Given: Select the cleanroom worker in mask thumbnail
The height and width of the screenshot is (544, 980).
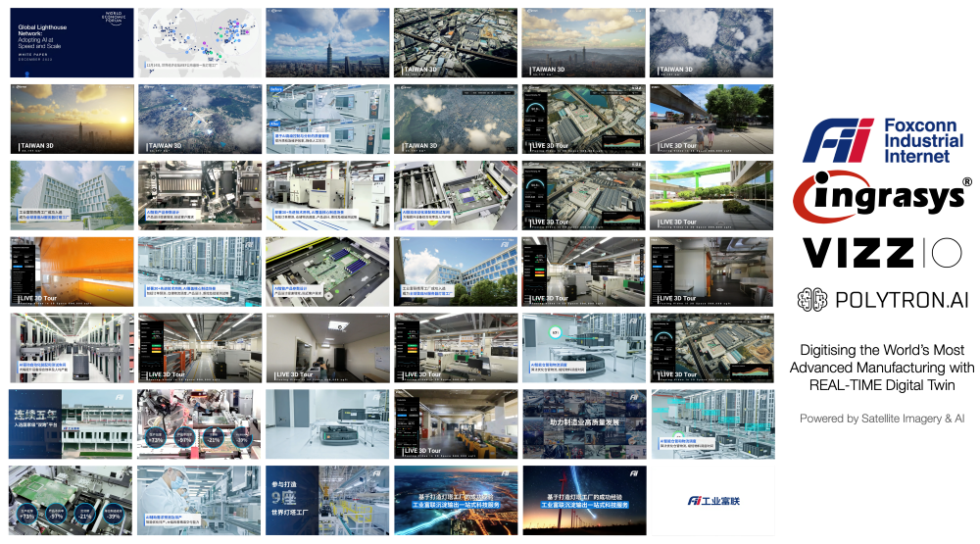Looking at the screenshot, I should tap(199, 500).
